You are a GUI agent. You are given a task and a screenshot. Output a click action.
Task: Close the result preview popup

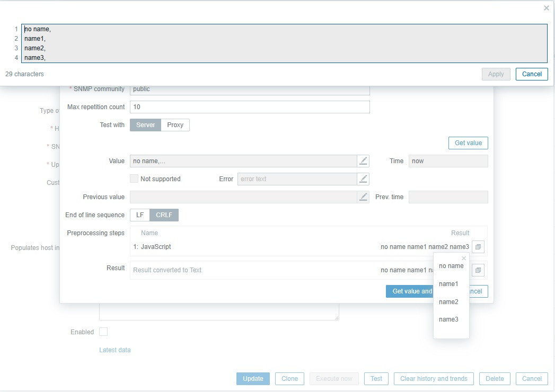coord(464,259)
